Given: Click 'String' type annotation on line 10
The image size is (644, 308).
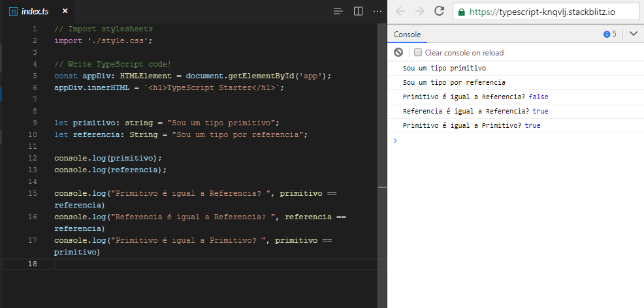Looking at the screenshot, I should pos(143,134).
